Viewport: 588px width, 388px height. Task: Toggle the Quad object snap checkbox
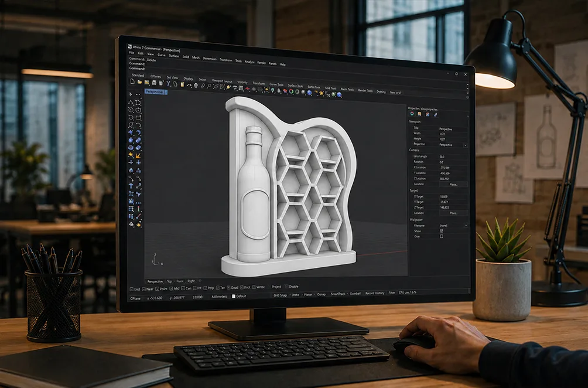point(228,288)
